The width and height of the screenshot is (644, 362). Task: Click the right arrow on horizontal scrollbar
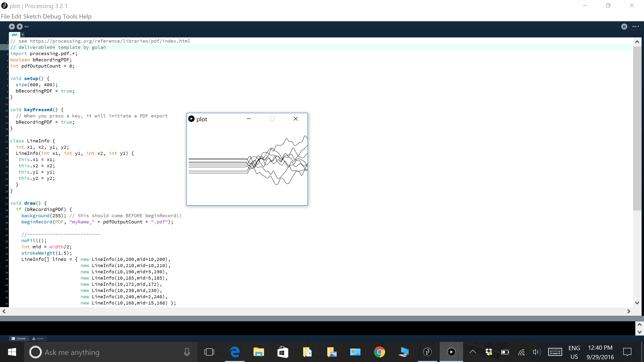[629, 311]
